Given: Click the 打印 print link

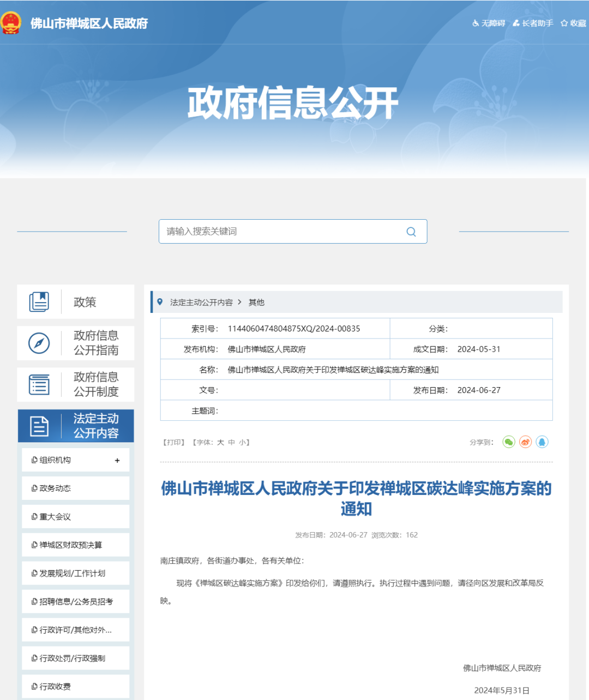Looking at the screenshot, I should [174, 443].
